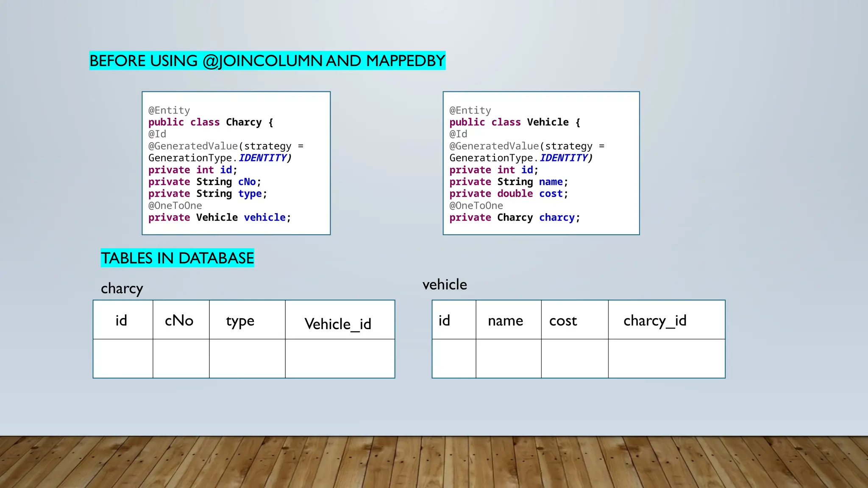Click the charcy_id column header cell
868x488 pixels.
(666, 320)
